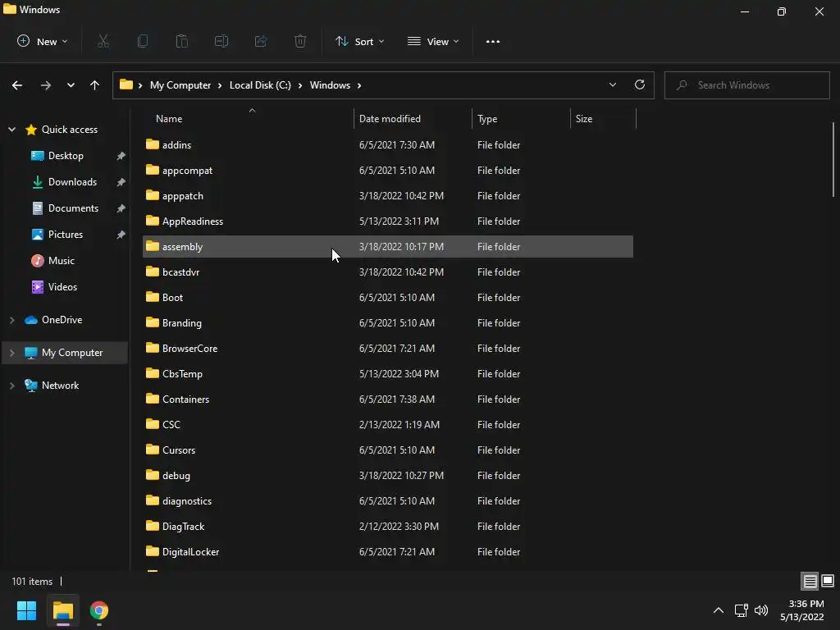This screenshot has height=630, width=840.
Task: Unpin Desktop using its pin icon
Action: (121, 156)
